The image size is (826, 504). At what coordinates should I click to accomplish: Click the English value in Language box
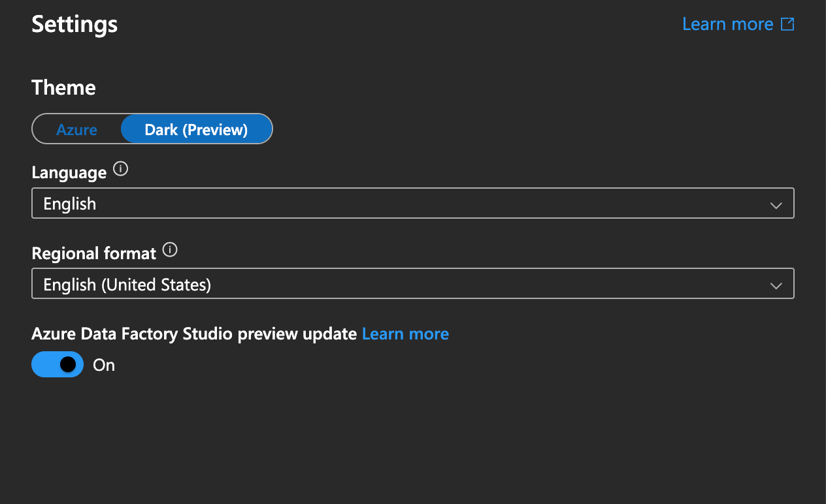coord(69,204)
